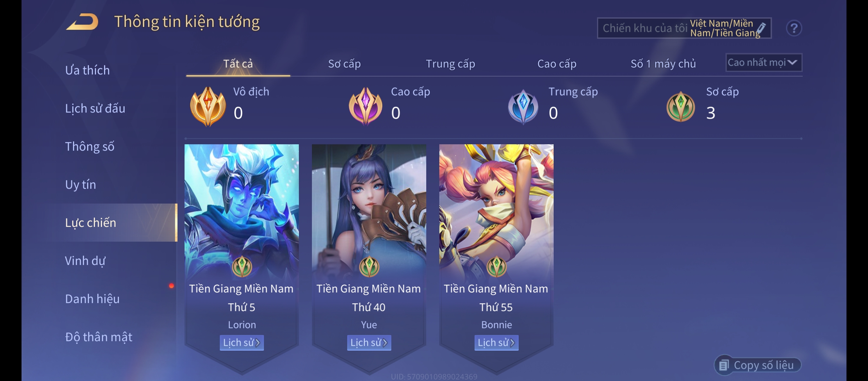Open the Lịch sử đấu sidebar section
This screenshot has height=381, width=868.
point(95,108)
